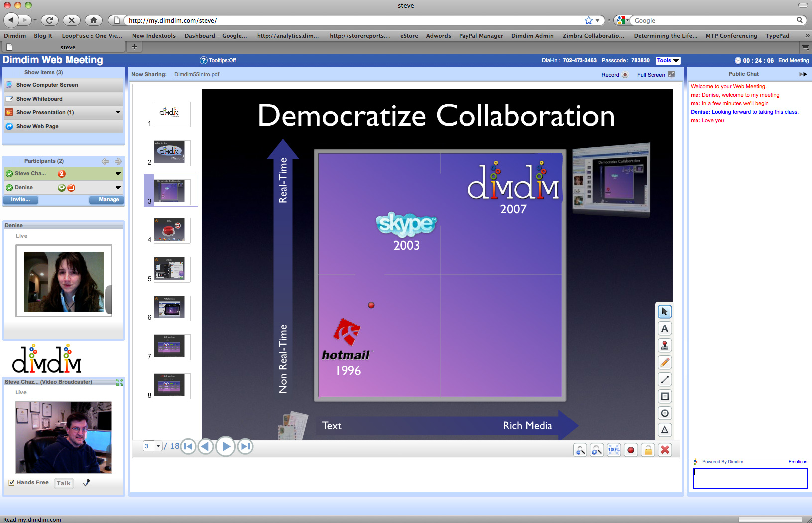The height and width of the screenshot is (523, 812).
Task: Reload the page in the browser toolbar
Action: tap(49, 20)
